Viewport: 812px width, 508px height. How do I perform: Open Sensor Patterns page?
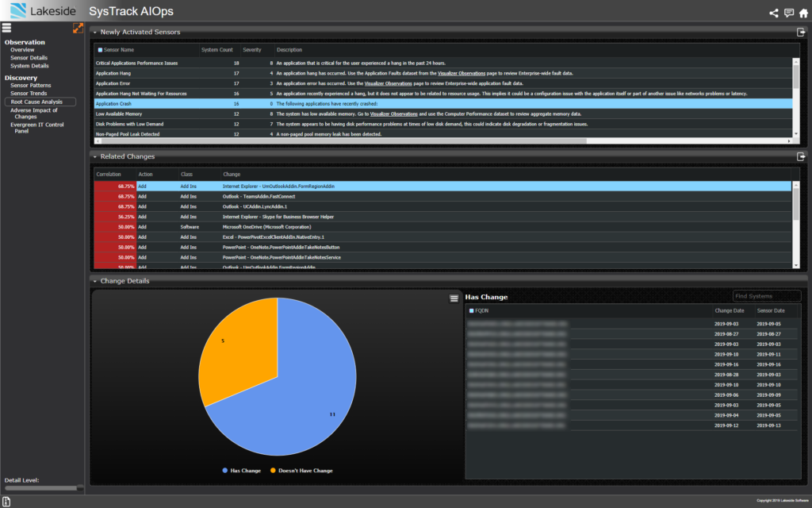pyautogui.click(x=31, y=85)
